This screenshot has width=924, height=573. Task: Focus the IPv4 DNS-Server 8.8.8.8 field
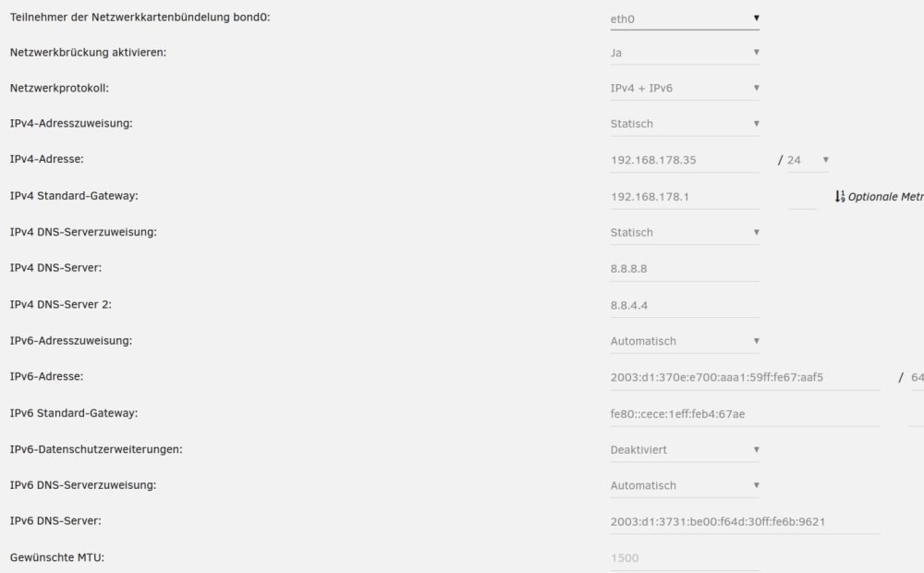(685, 269)
